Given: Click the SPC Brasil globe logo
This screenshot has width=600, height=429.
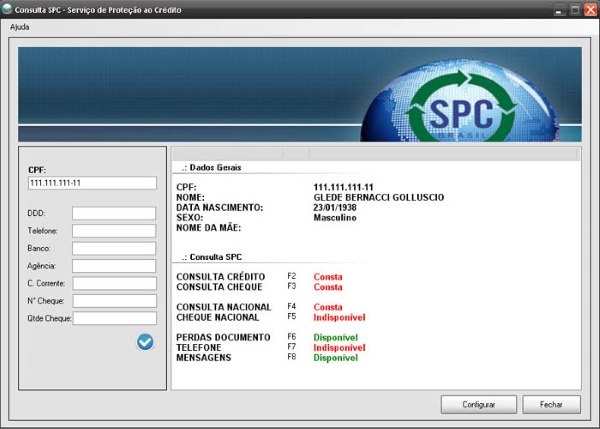Looking at the screenshot, I should 460,102.
